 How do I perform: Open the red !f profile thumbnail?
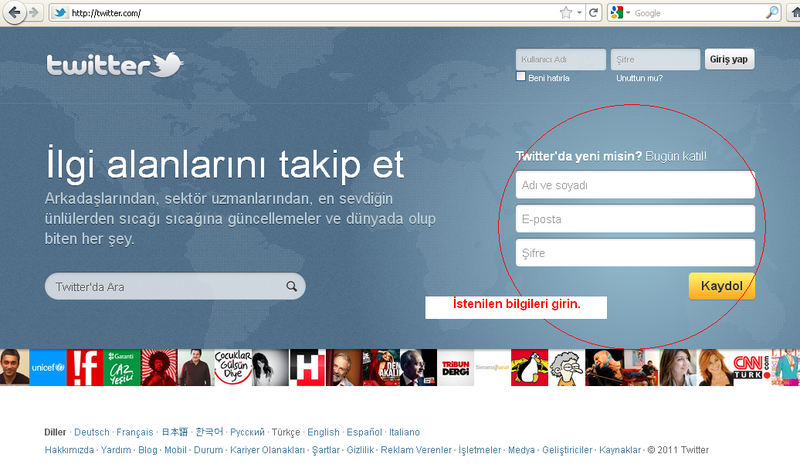(x=85, y=367)
